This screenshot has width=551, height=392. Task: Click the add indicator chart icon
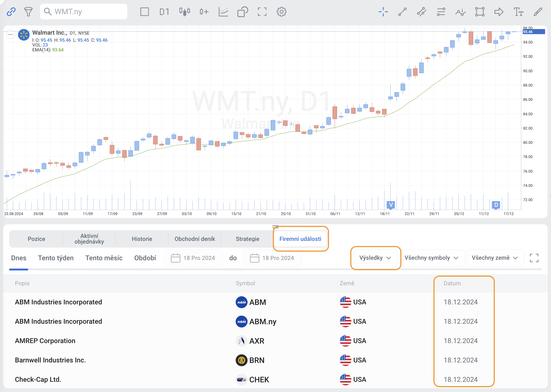click(x=223, y=12)
